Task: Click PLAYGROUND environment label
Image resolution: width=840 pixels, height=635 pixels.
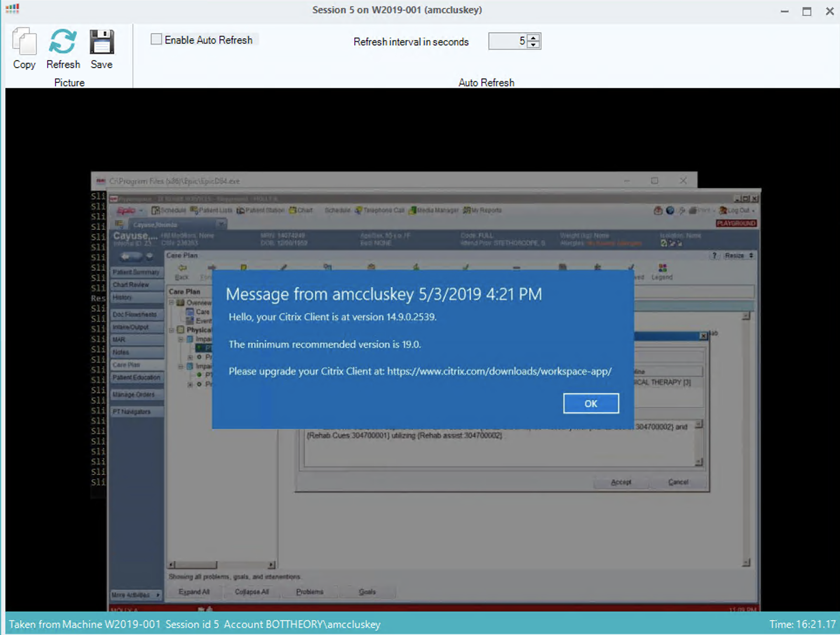Action: pyautogui.click(x=736, y=223)
